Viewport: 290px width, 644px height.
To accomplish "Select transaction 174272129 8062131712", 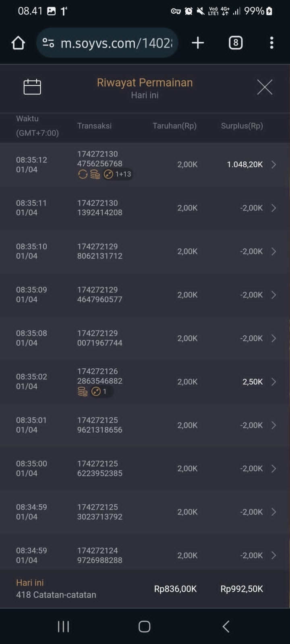I will point(100,251).
